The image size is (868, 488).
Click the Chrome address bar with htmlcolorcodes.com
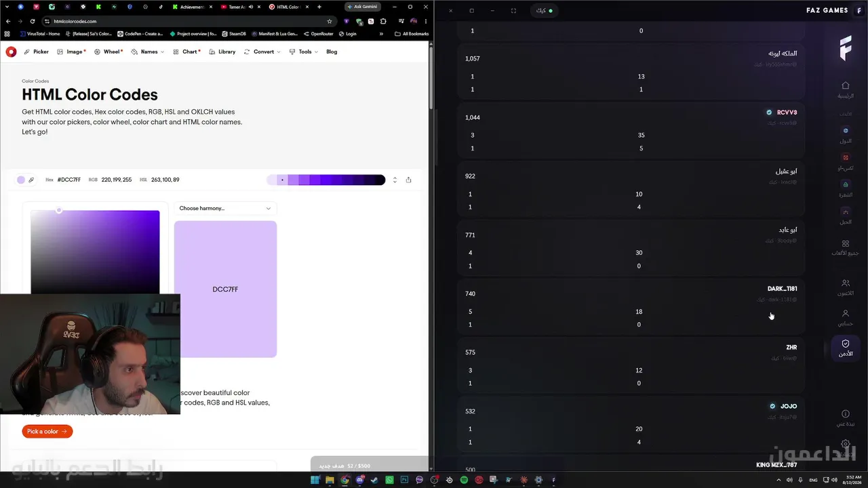point(189,21)
